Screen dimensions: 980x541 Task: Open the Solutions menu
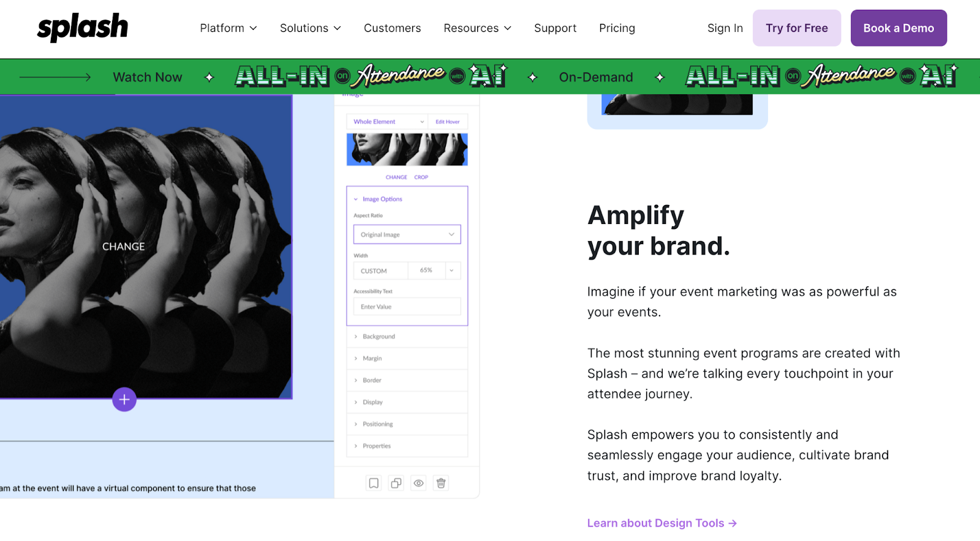[x=310, y=28]
